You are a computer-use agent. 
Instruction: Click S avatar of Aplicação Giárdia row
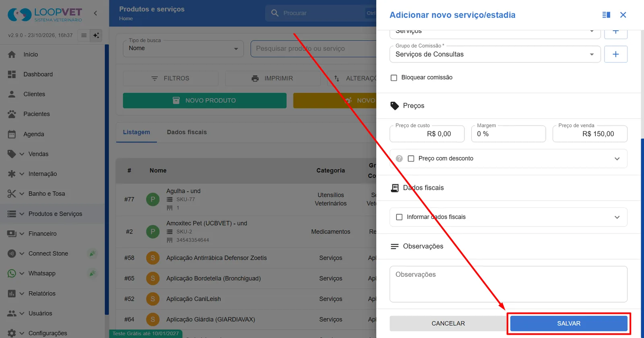point(153,319)
